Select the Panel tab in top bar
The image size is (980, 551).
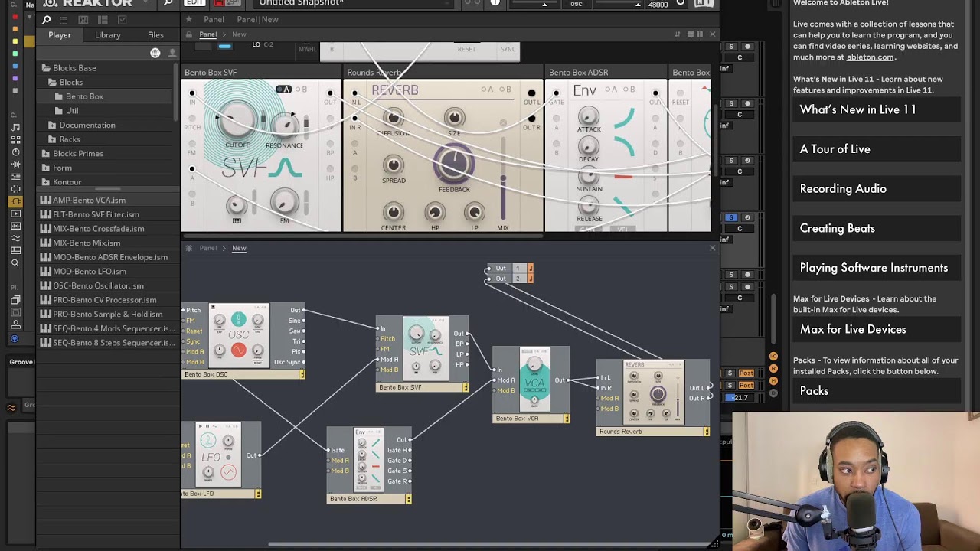[x=214, y=19]
